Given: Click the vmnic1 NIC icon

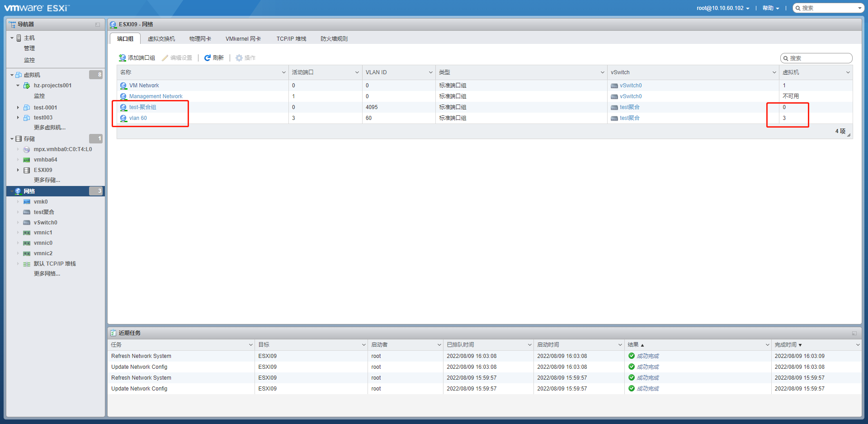Looking at the screenshot, I should point(27,233).
